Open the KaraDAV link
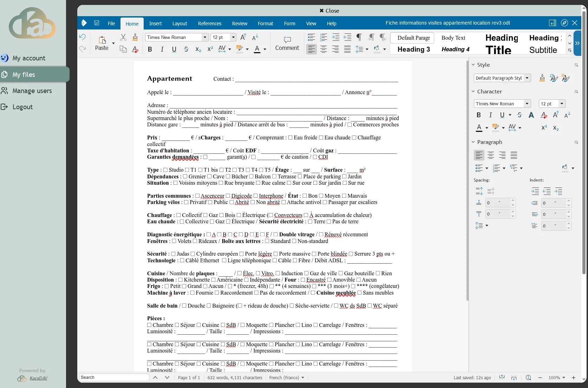 coord(38,378)
